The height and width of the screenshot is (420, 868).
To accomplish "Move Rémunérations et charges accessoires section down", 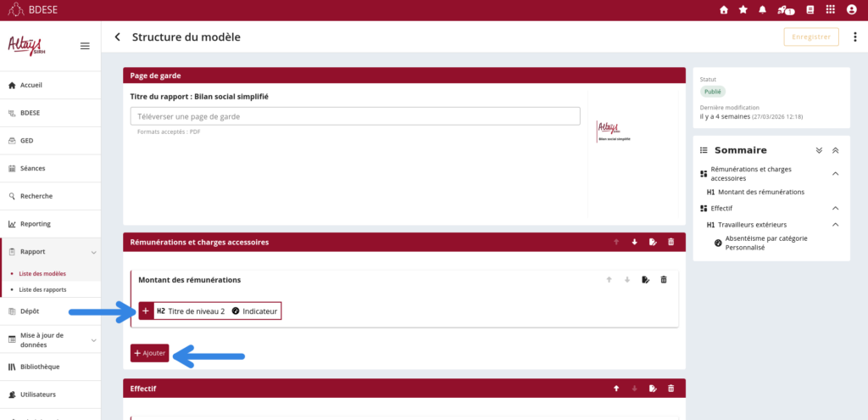I will (634, 243).
